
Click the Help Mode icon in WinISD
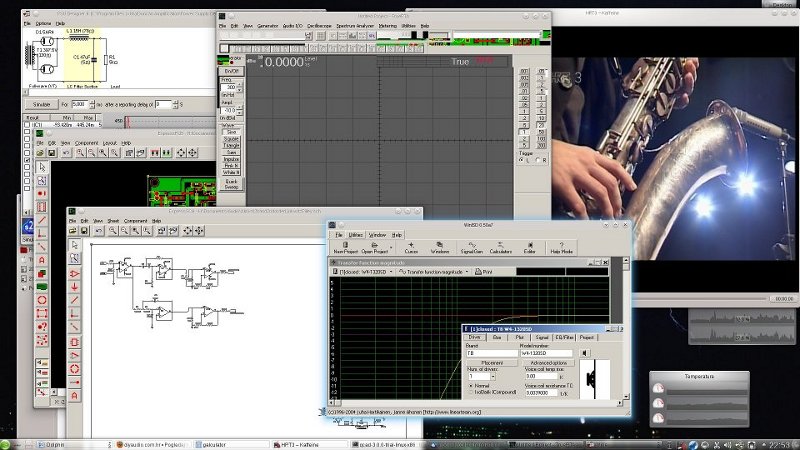[561, 247]
